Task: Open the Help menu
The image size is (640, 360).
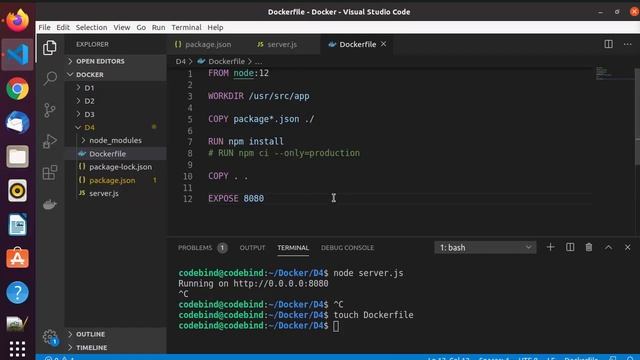Action: 215,27
